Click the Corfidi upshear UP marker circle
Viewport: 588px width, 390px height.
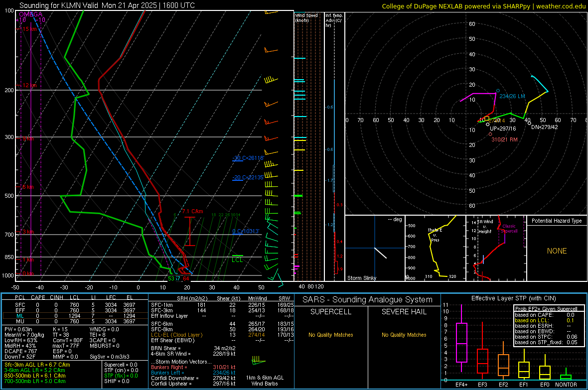(x=487, y=125)
